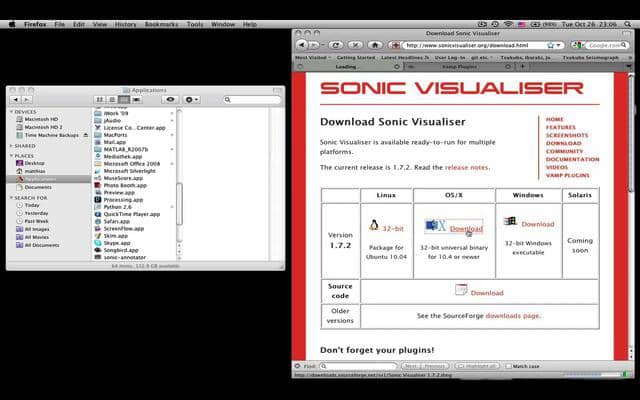This screenshot has width=640, height=400.
Task: Select MuseScore.app in the Applications list
Action: coord(123,178)
